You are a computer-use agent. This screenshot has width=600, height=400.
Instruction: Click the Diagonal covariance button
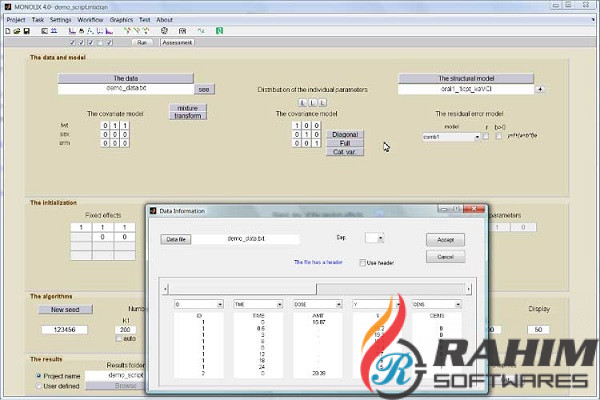pos(345,134)
